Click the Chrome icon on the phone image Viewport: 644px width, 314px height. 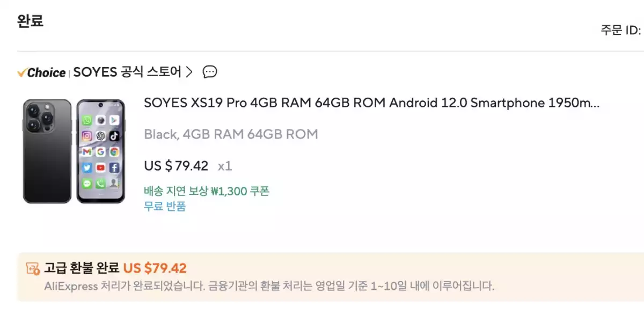(x=114, y=152)
